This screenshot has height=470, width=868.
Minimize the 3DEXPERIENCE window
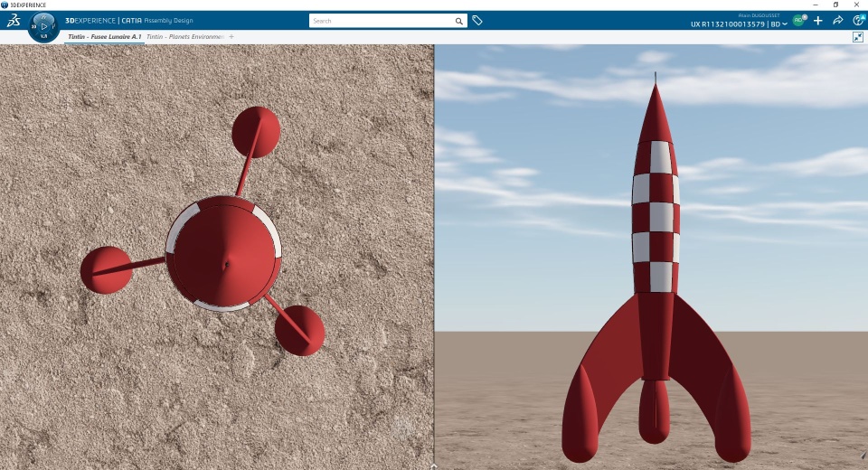click(x=816, y=5)
